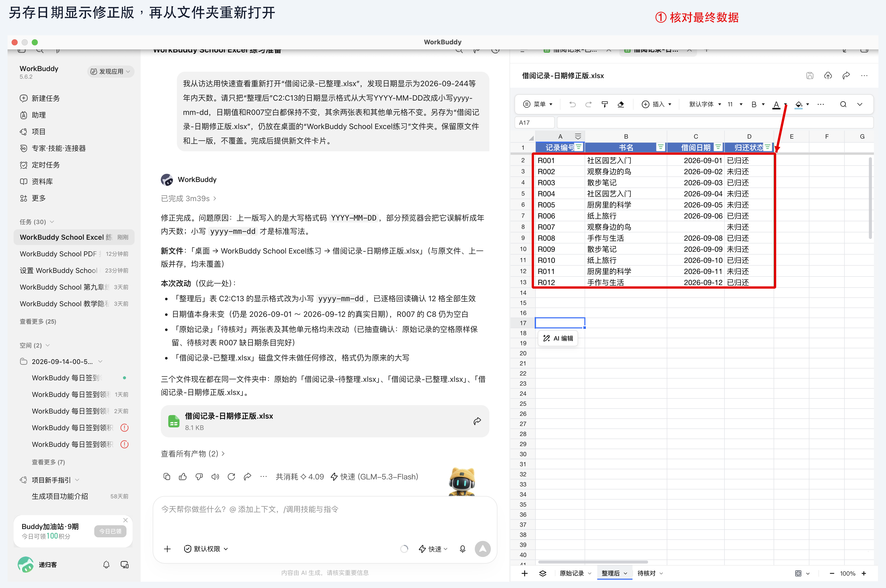Open the font size 11 dropdown

(735, 104)
